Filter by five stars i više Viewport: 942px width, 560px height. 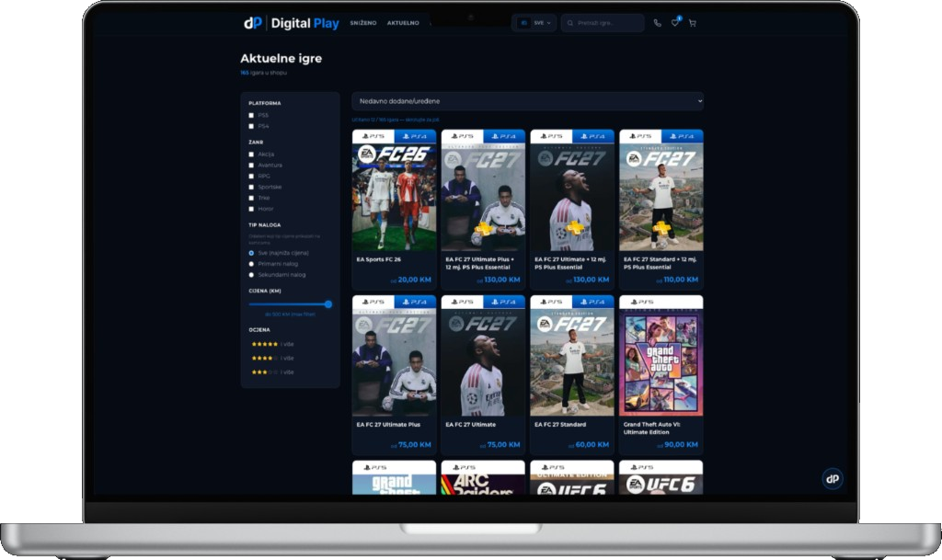[272, 344]
